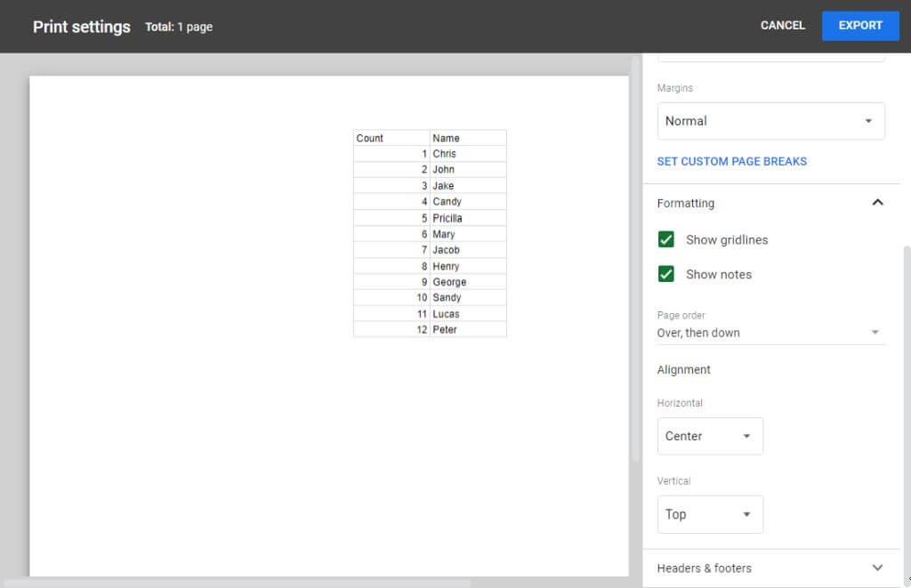
Task: Click the Chris cell in preview
Action: pos(468,153)
